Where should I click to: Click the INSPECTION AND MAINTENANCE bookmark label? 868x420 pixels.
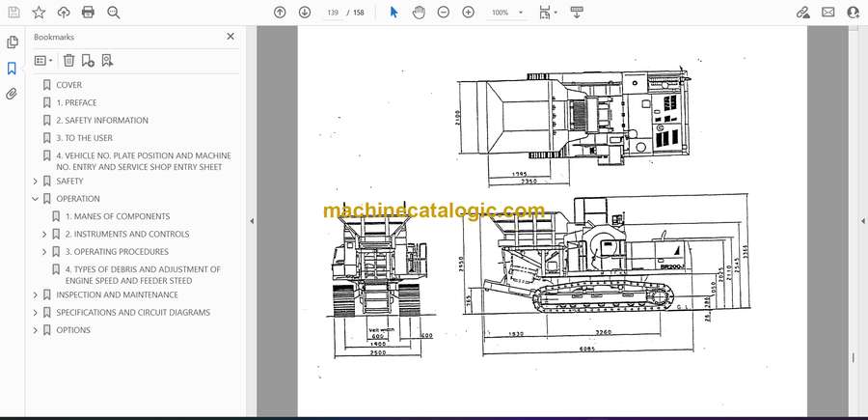(117, 294)
